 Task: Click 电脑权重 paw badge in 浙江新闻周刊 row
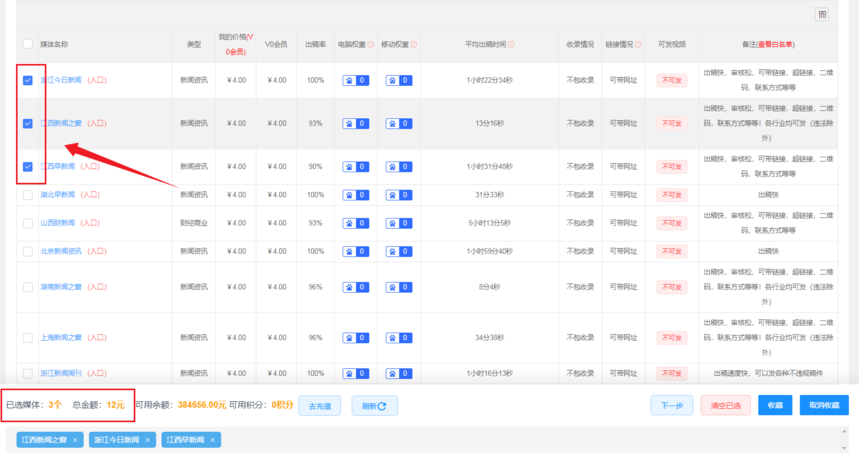(x=356, y=373)
